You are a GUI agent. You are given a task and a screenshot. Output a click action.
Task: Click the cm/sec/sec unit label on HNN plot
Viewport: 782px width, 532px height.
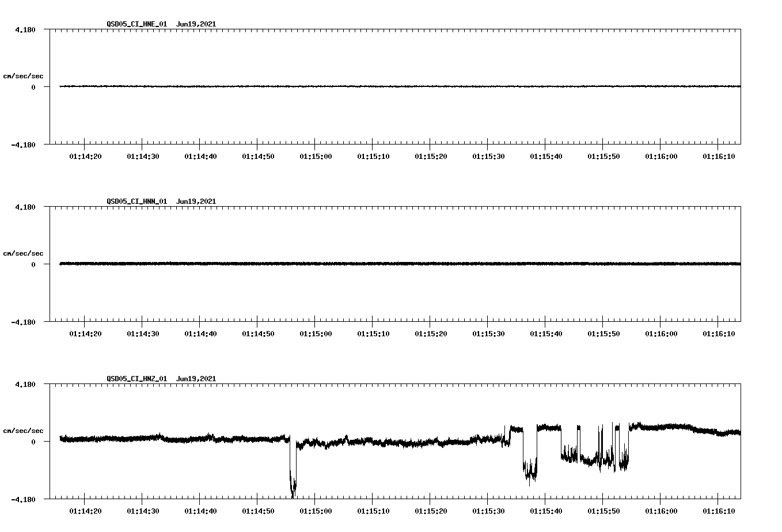[23, 253]
